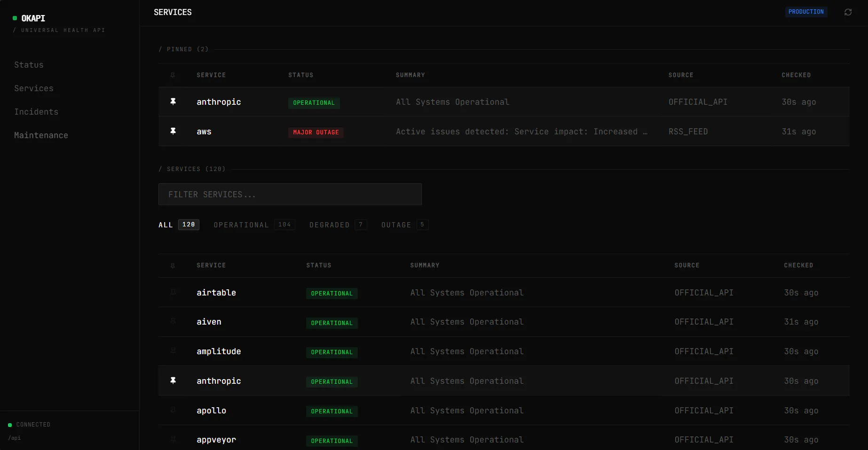Click SUMMARY column header in services table

point(425,265)
